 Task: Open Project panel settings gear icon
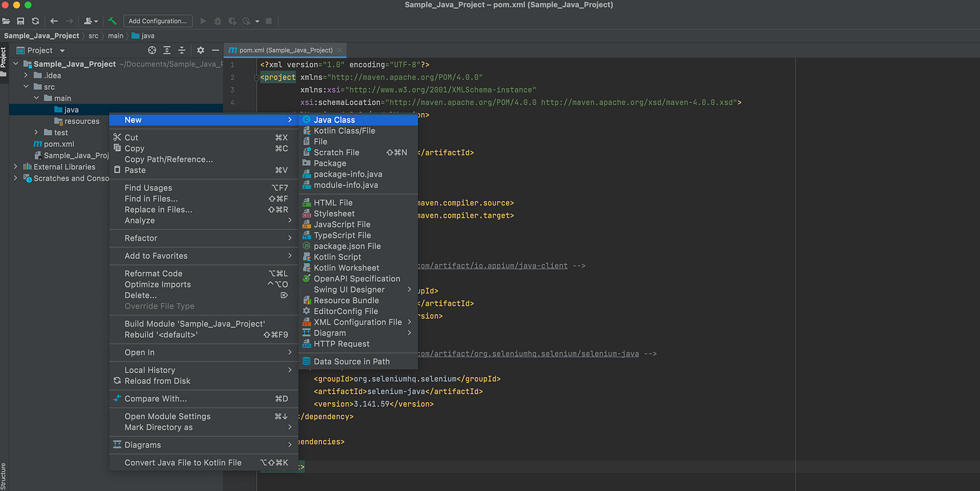(200, 50)
